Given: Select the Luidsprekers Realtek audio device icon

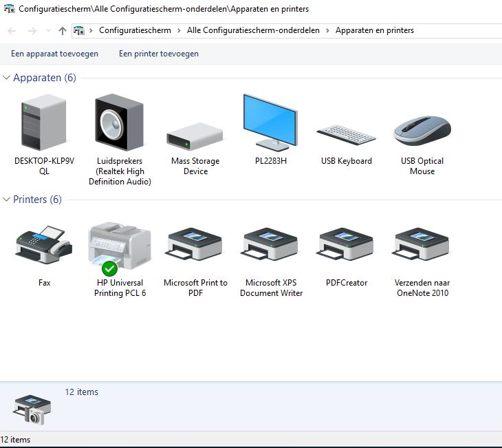Looking at the screenshot, I should click(x=120, y=122).
